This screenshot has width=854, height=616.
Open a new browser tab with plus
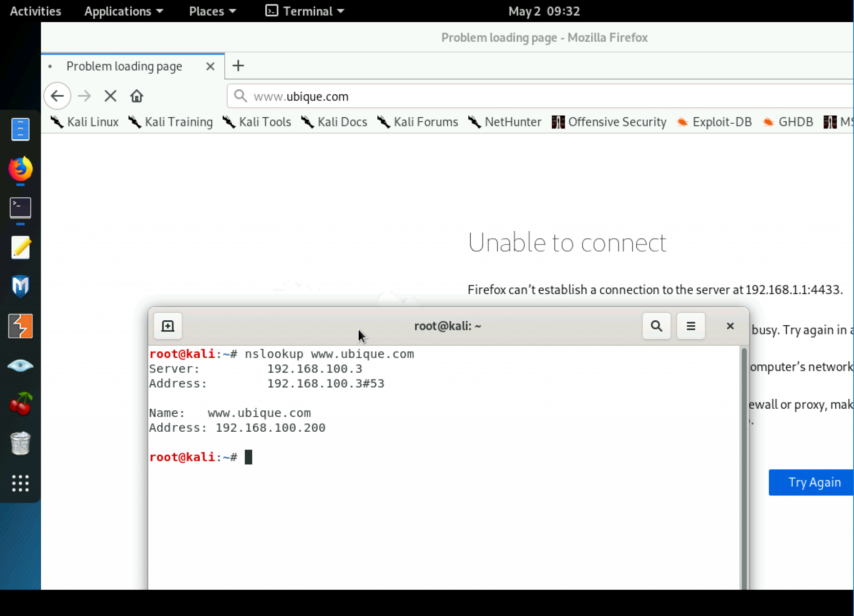(x=238, y=65)
